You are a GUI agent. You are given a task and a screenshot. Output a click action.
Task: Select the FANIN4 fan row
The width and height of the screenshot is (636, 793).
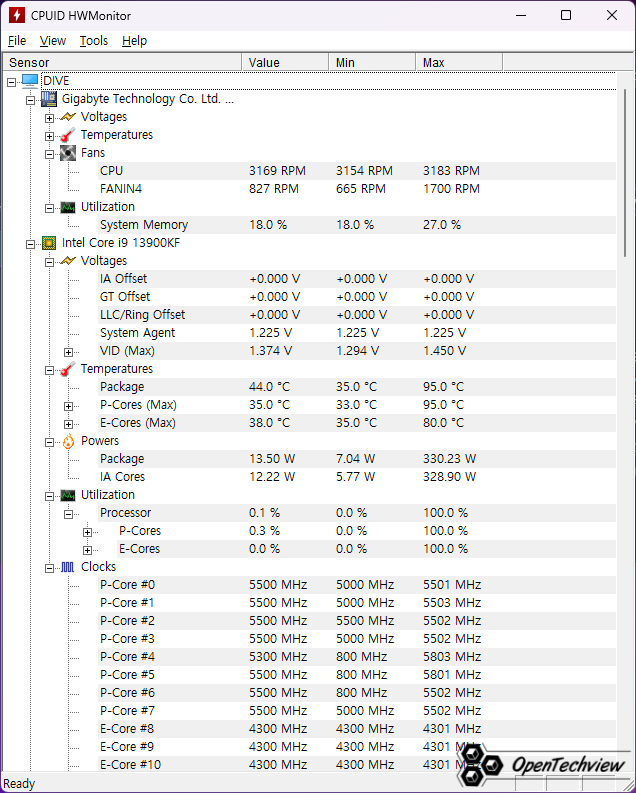357,189
